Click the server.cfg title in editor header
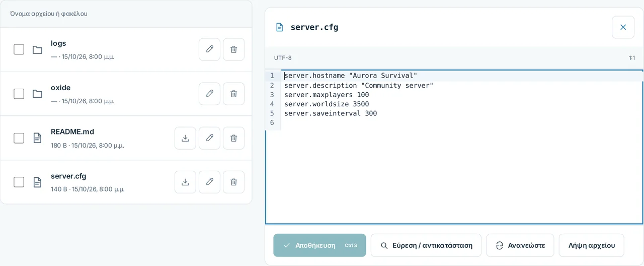Image resolution: width=644 pixels, height=266 pixels. [x=314, y=27]
